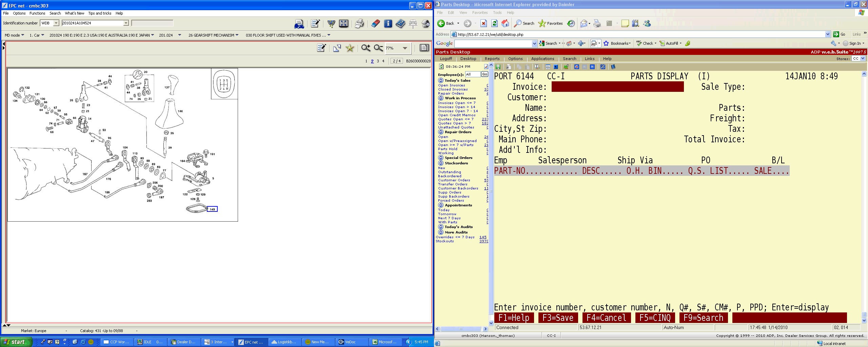
Task: Go to diagram page 3 link
Action: [378, 61]
